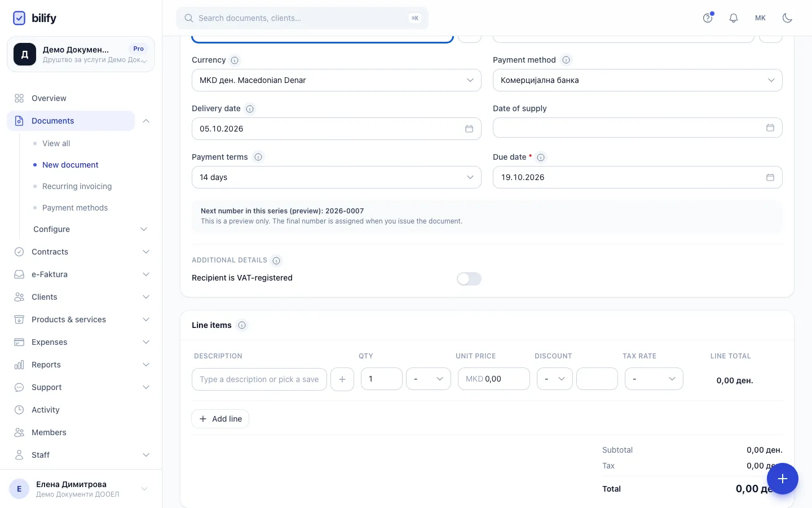Open the Payment methods link
This screenshot has height=508, width=812.
[x=75, y=208]
